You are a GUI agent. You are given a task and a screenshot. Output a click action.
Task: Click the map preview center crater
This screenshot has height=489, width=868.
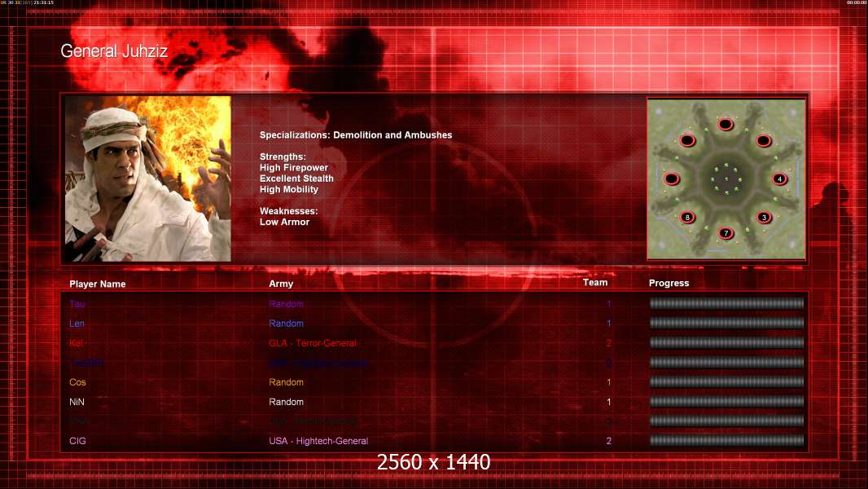[x=726, y=178]
